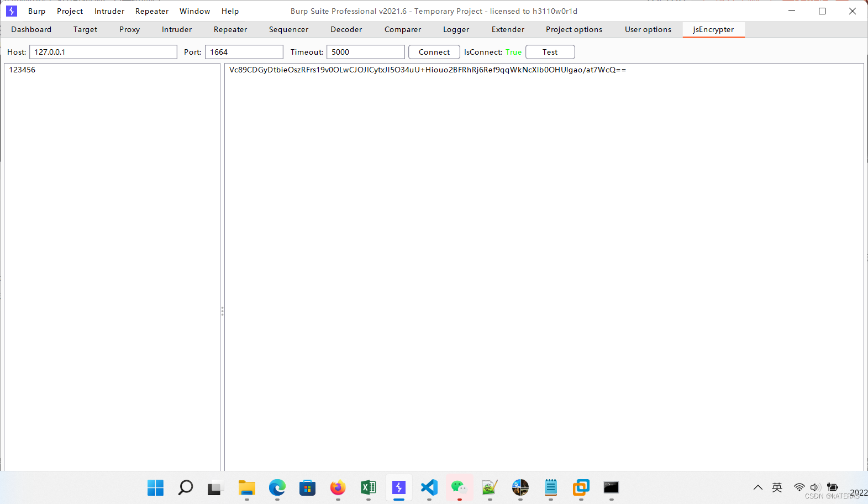Click the 英 input method indicator
This screenshot has width=868, height=504.
point(777,487)
